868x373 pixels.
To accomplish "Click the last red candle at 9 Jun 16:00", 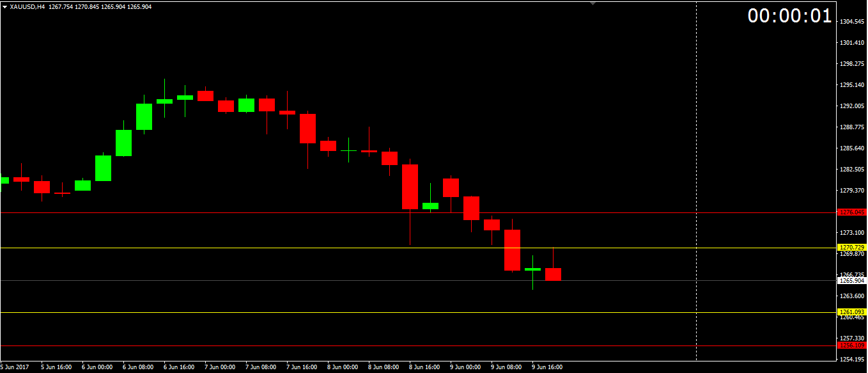I will tap(553, 274).
